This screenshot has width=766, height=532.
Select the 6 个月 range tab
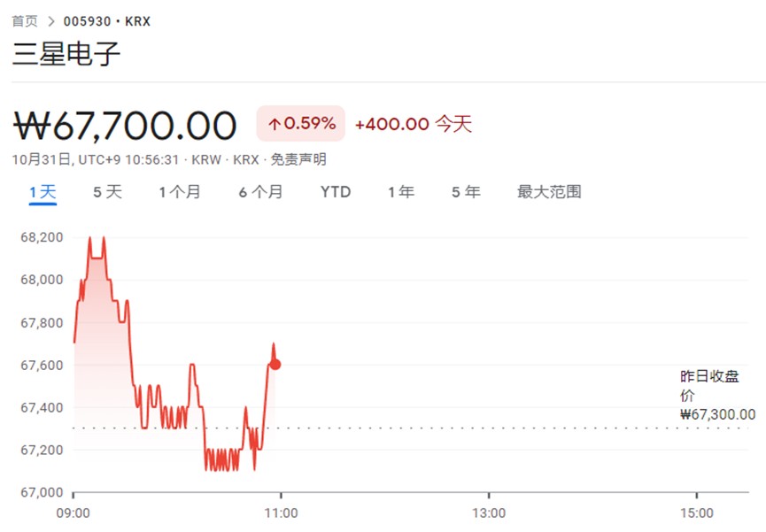pyautogui.click(x=260, y=192)
